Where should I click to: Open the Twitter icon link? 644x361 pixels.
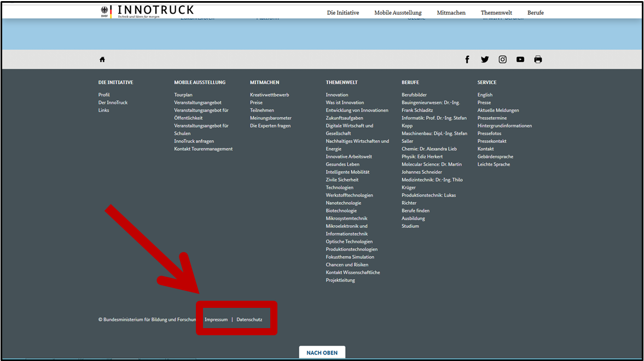pyautogui.click(x=485, y=60)
